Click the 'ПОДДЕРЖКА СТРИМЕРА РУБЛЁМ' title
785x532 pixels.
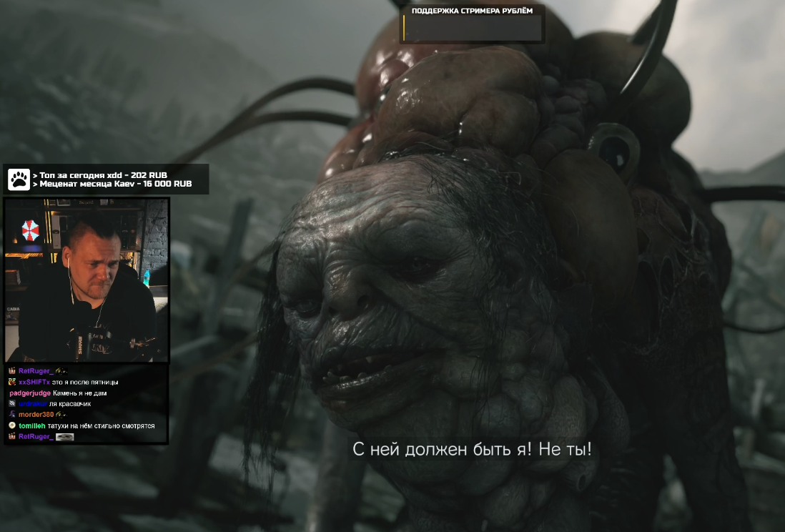[472, 11]
